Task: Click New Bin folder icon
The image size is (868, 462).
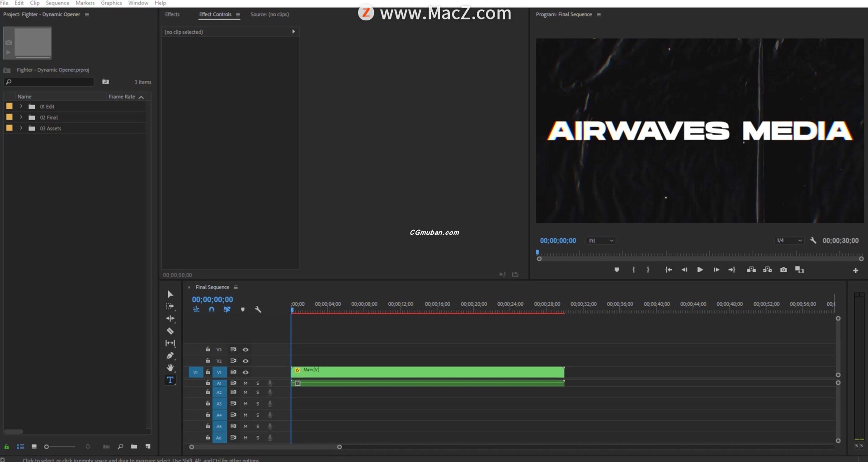Action: 134,447
